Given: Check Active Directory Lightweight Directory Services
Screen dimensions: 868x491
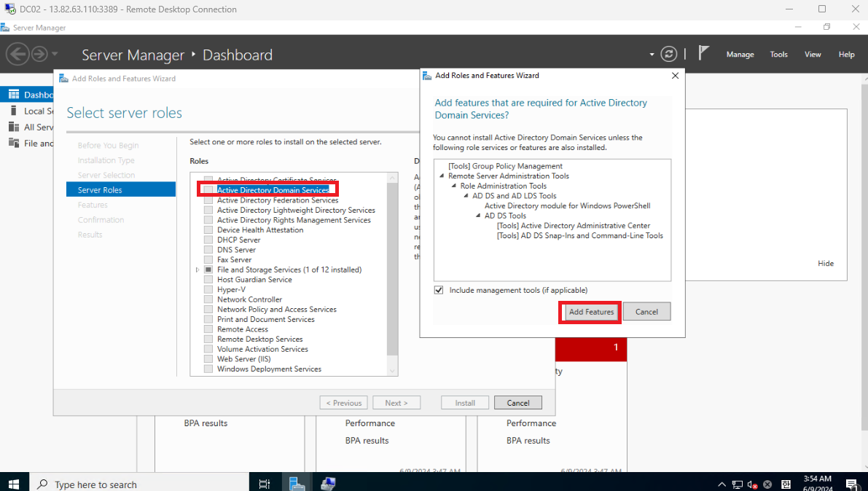Looking at the screenshot, I should coord(208,210).
